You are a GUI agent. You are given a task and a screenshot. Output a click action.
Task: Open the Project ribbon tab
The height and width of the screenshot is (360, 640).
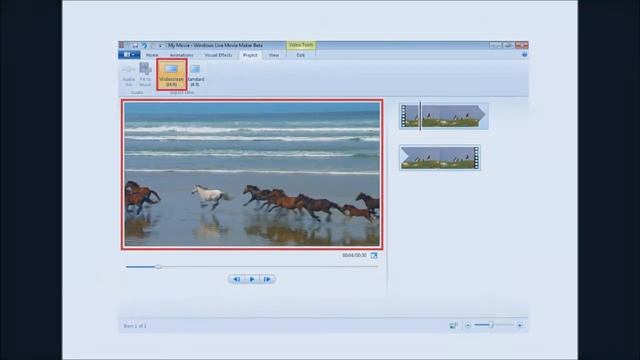[250, 55]
